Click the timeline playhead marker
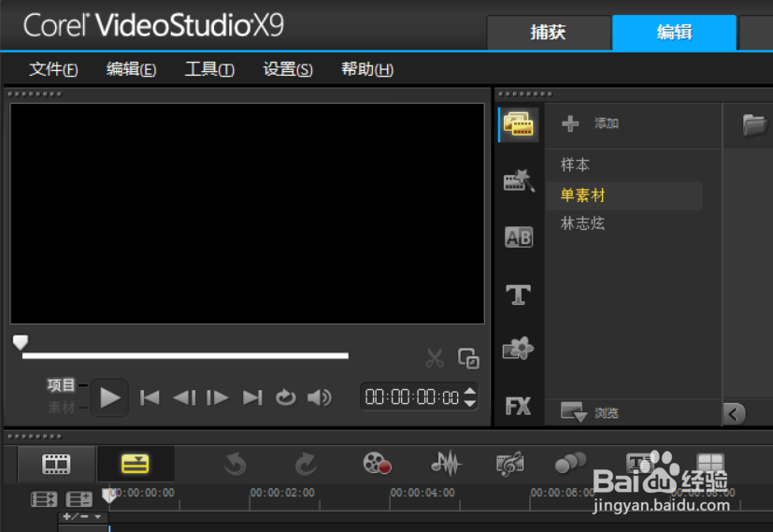Image resolution: width=773 pixels, height=532 pixels. pyautogui.click(x=109, y=496)
